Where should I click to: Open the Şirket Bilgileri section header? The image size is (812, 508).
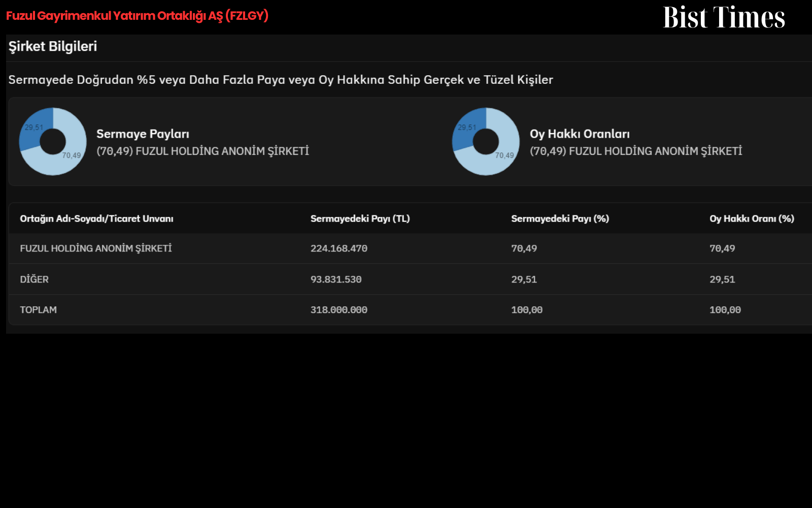tap(53, 46)
